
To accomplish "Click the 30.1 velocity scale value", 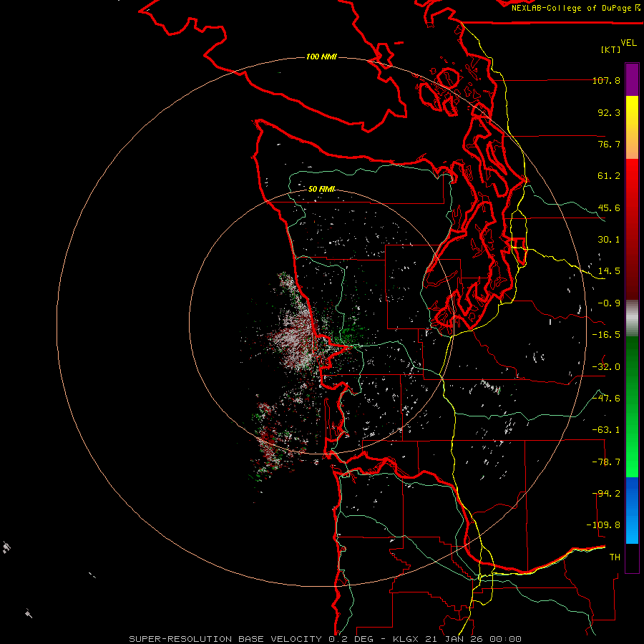I will (x=609, y=239).
